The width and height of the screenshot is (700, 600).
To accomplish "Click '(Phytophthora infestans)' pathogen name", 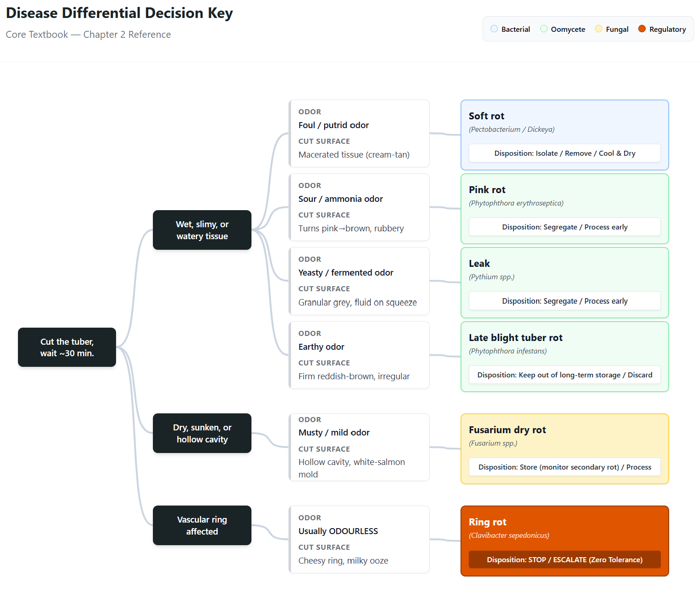I will (x=507, y=351).
